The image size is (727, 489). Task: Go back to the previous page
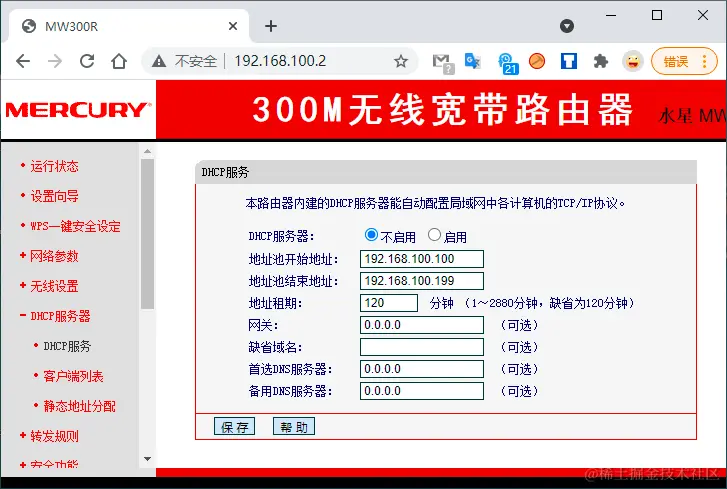point(23,61)
